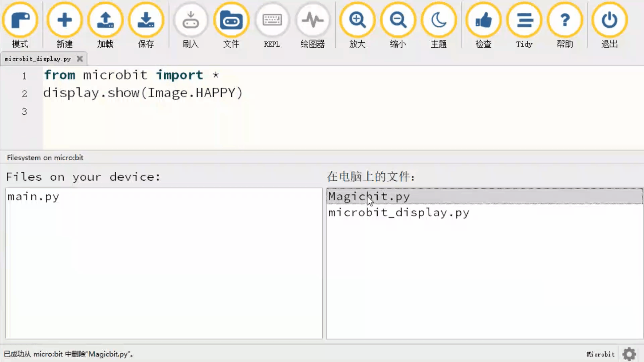Flash code to micro:bit with 刷入

pos(191,25)
